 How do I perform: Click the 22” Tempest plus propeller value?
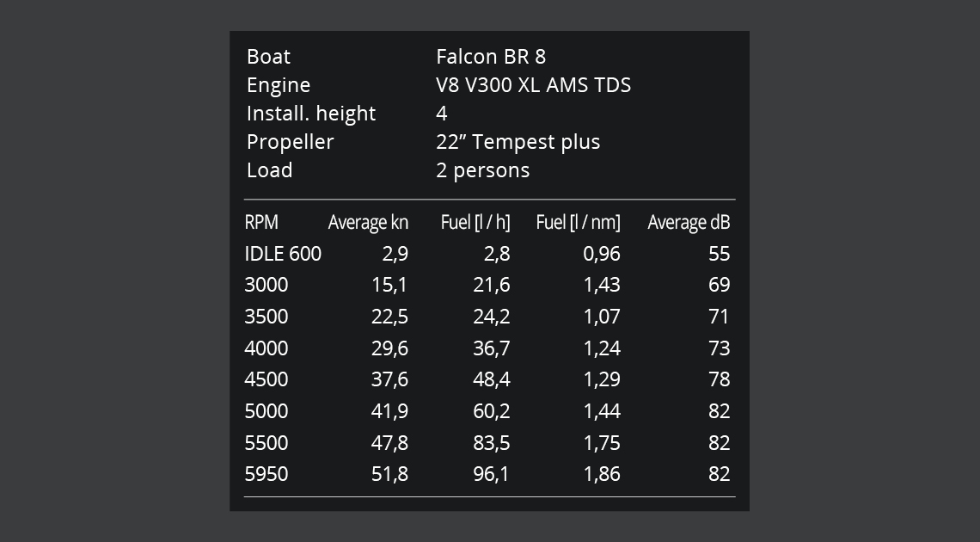tap(518, 142)
